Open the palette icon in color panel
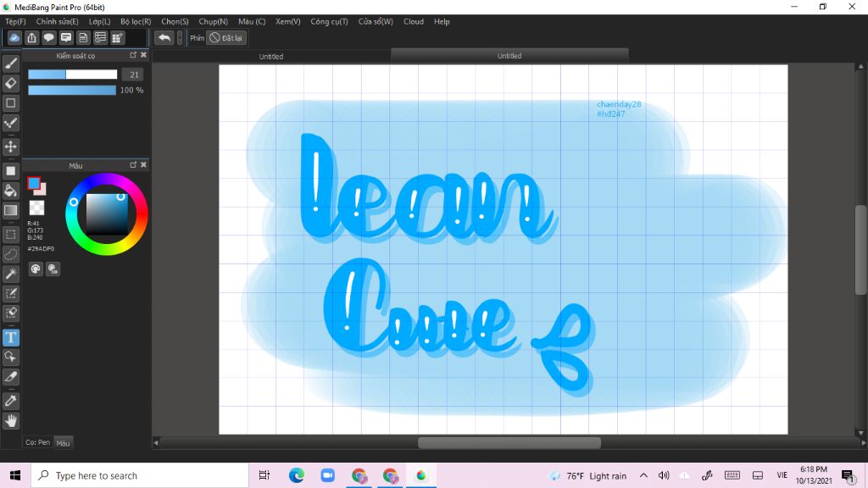The width and height of the screenshot is (868, 488). pyautogui.click(x=36, y=269)
